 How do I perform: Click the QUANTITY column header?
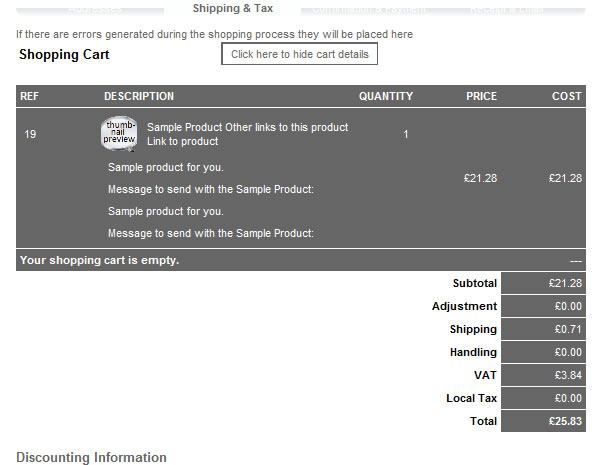point(385,96)
